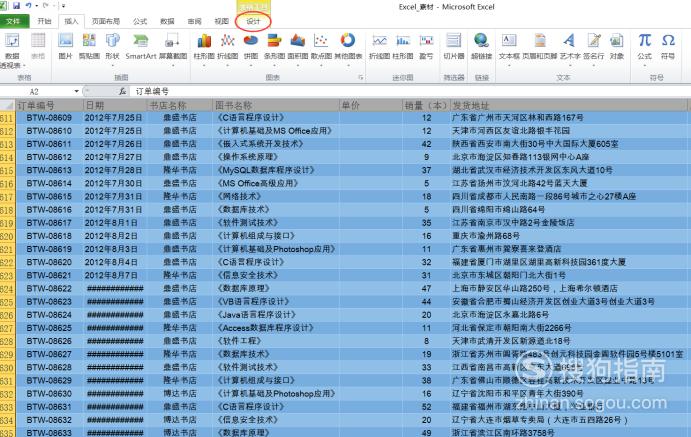This screenshot has height=437, width=691.
Task: Open the Design (设计) table tools tab
Action: (253, 21)
